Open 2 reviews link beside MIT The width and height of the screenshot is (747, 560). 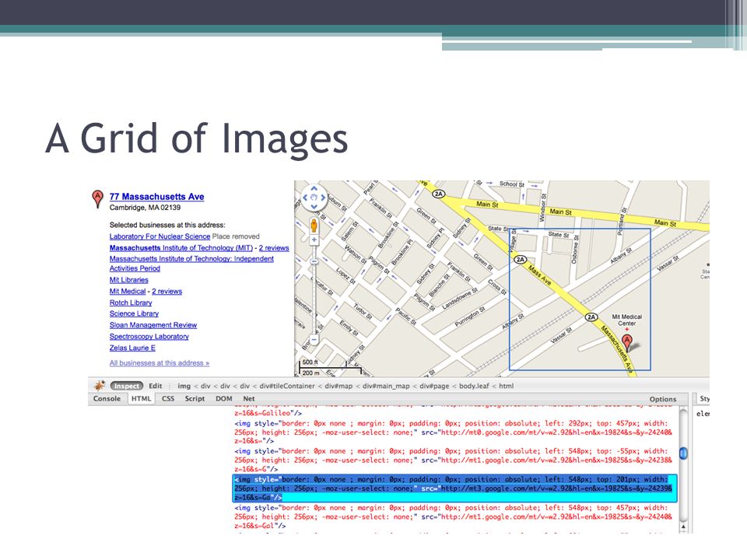(x=274, y=247)
